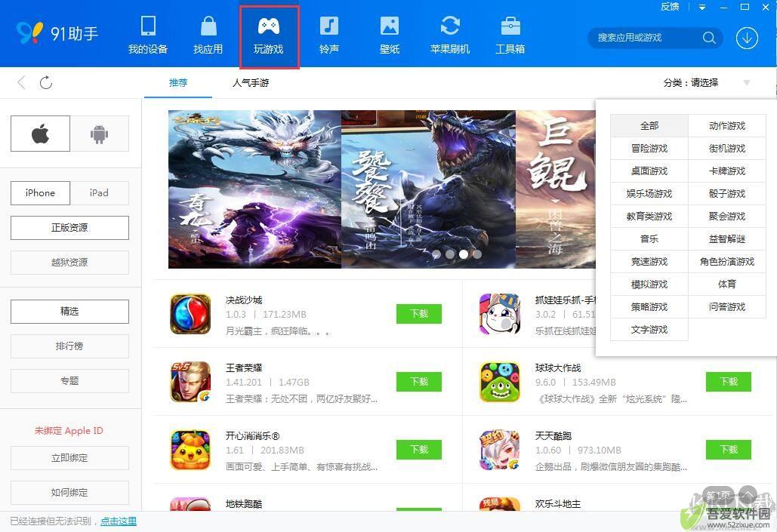Switch to Android platform

coord(99,134)
